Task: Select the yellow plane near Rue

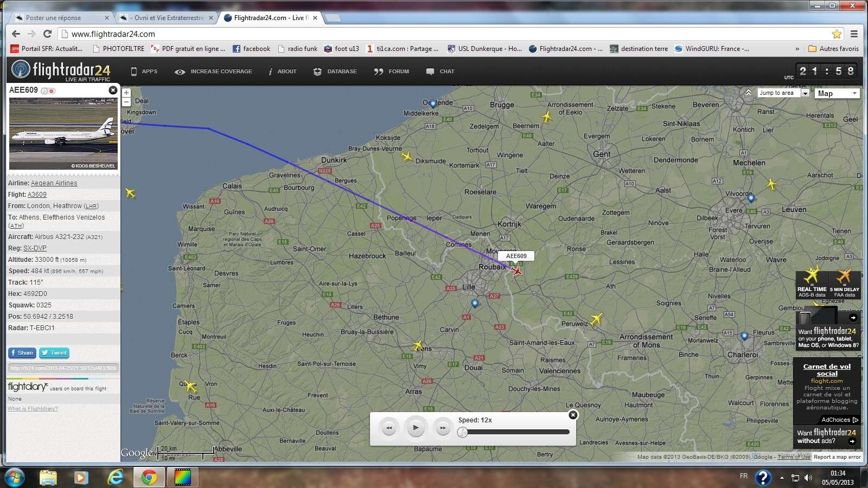Action: click(190, 386)
